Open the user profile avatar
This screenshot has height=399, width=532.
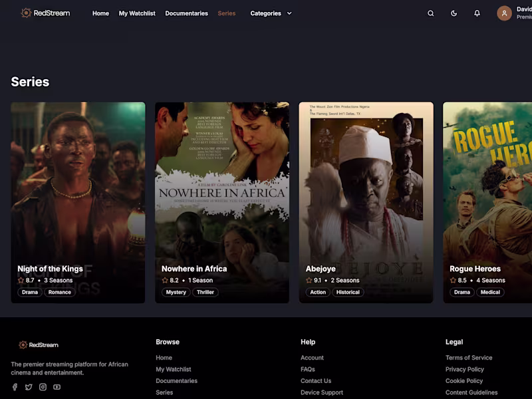[x=504, y=13]
